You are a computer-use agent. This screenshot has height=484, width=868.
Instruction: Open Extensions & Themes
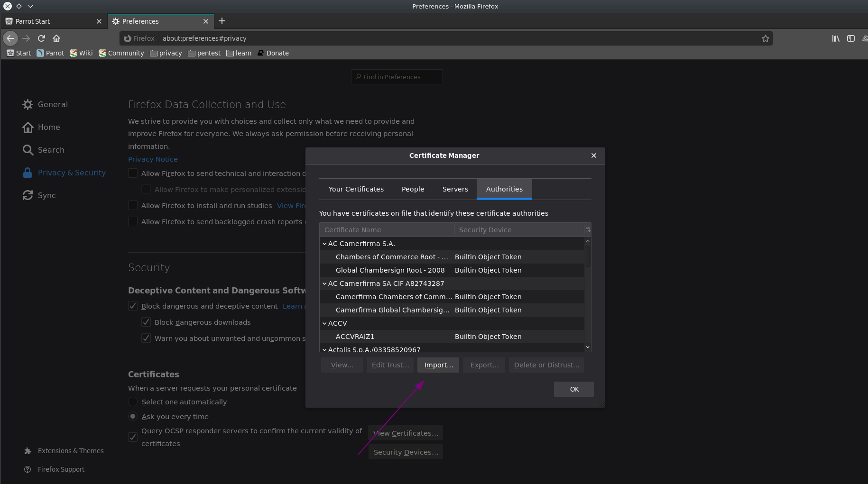(64, 451)
